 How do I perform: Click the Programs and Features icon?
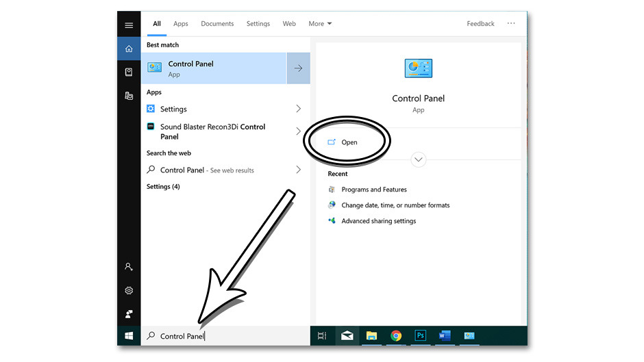pyautogui.click(x=332, y=189)
